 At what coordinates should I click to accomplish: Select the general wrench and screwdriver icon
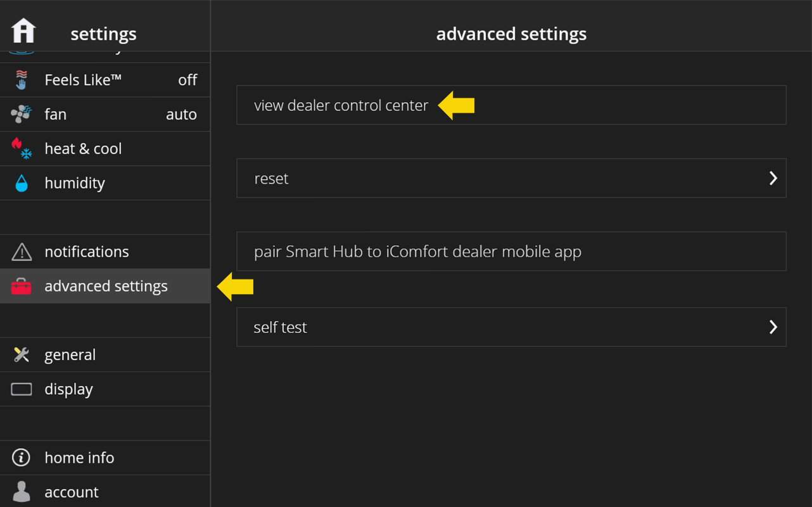pos(22,355)
